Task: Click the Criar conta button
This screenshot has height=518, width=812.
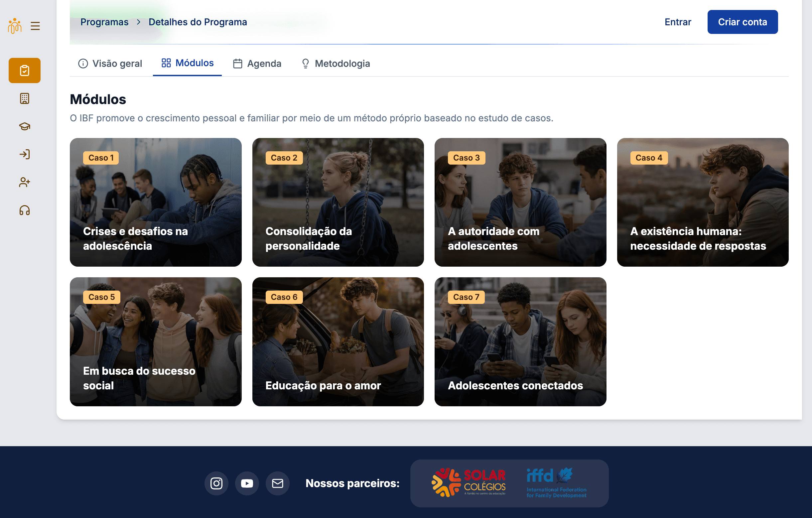Action: pyautogui.click(x=742, y=22)
